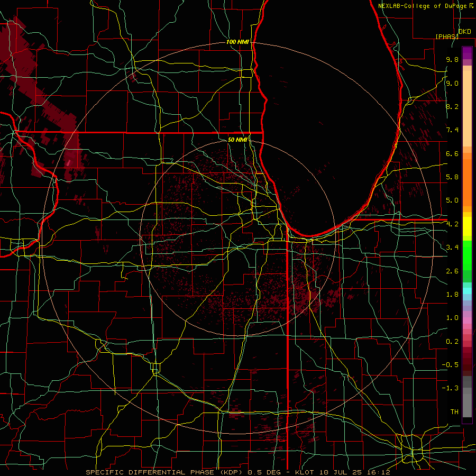Click the 2.6 scale value
Viewport: 476px width, 476px height.
click(x=452, y=271)
